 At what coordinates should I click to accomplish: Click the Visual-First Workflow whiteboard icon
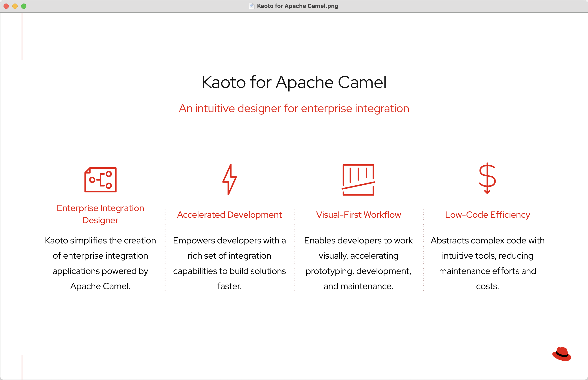pyautogui.click(x=358, y=180)
